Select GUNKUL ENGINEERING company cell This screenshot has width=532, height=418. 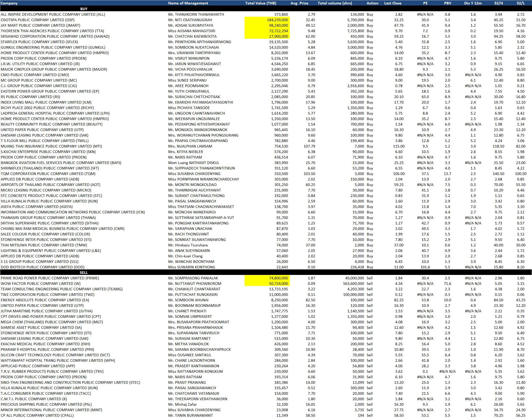53,47
